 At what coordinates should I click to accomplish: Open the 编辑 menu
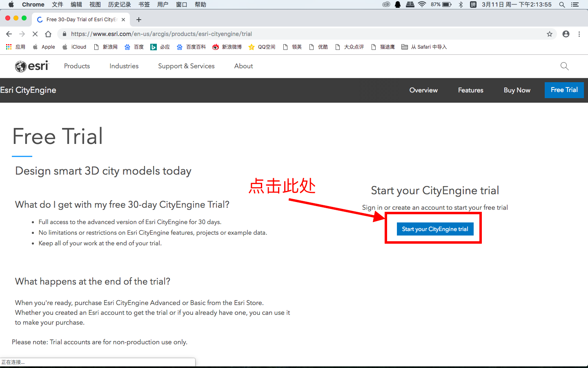tap(76, 4)
